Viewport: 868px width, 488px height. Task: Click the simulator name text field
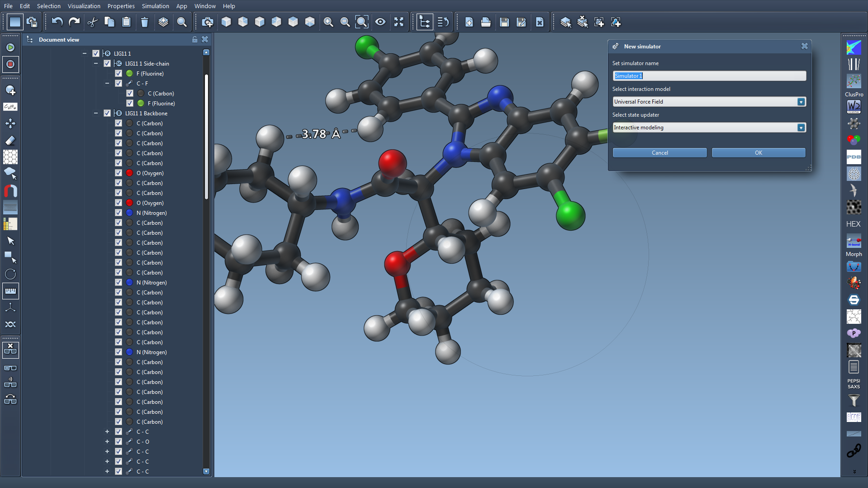click(709, 76)
